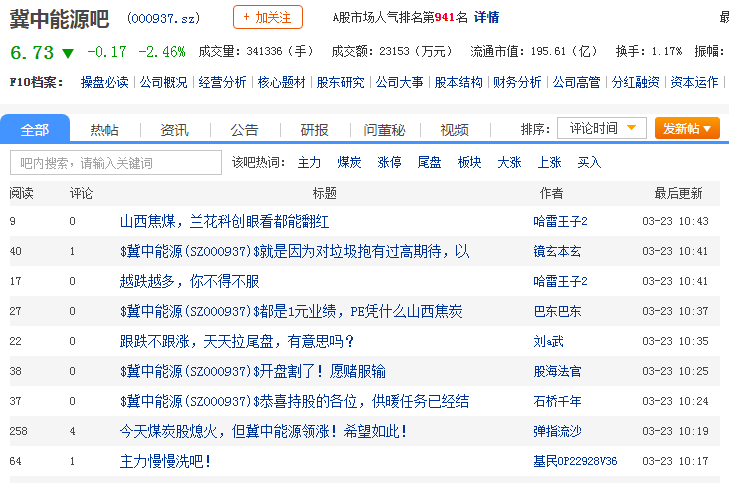Screen dimensions: 729x483
Task: Click the 冀中能源吧 title heading
Action: click(59, 19)
